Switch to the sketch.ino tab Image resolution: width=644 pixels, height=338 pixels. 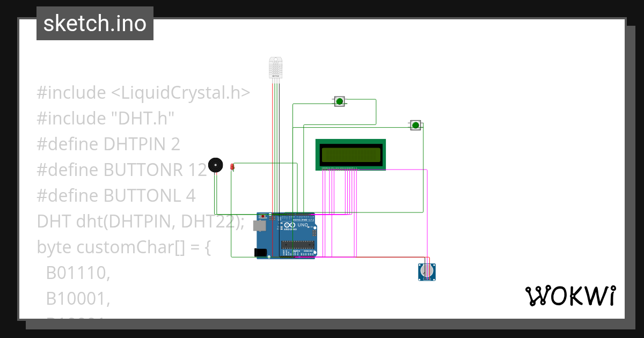[x=94, y=23]
